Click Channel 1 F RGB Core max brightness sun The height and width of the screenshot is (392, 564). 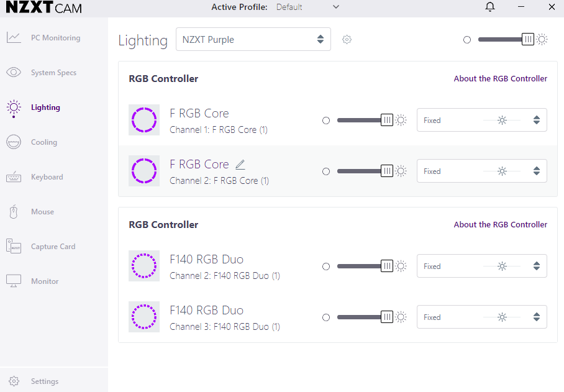401,120
